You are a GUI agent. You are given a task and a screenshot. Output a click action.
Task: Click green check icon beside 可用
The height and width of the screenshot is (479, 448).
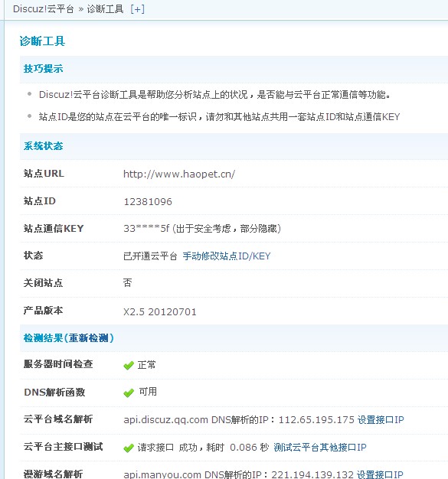(x=129, y=393)
